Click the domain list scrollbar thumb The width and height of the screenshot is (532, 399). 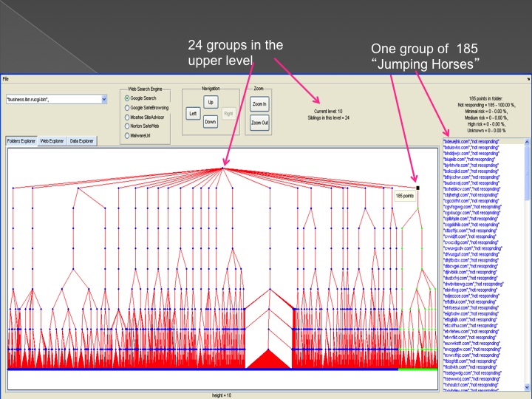(x=527, y=173)
